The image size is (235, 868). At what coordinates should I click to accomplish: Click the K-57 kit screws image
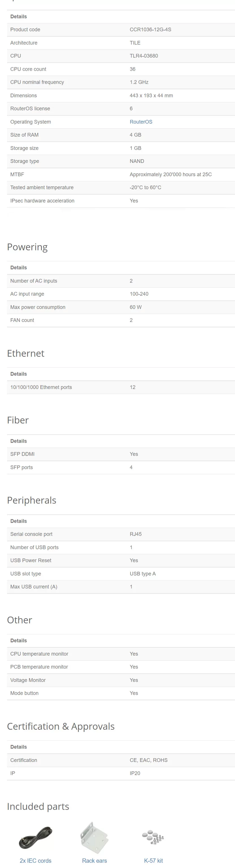(x=153, y=837)
